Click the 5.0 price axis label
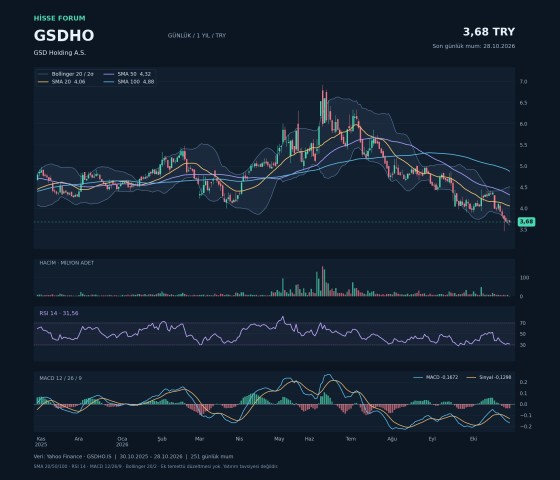The image size is (560, 480). click(523, 166)
